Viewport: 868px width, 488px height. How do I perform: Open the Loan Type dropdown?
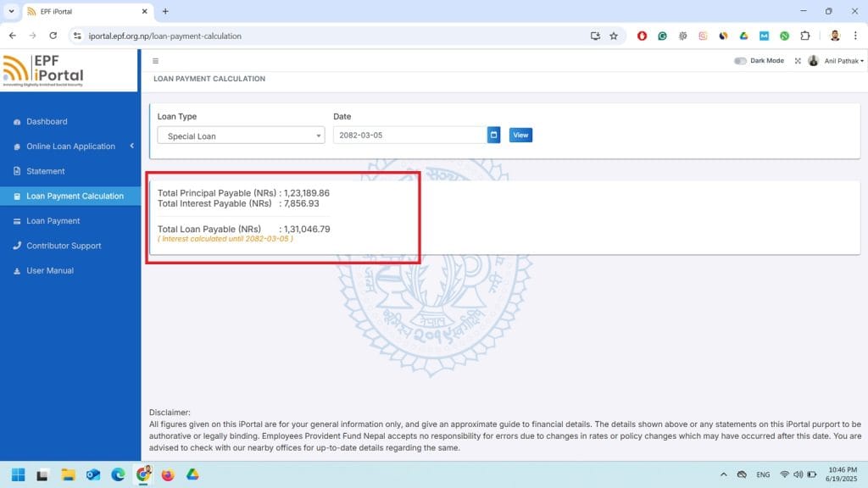click(x=241, y=136)
